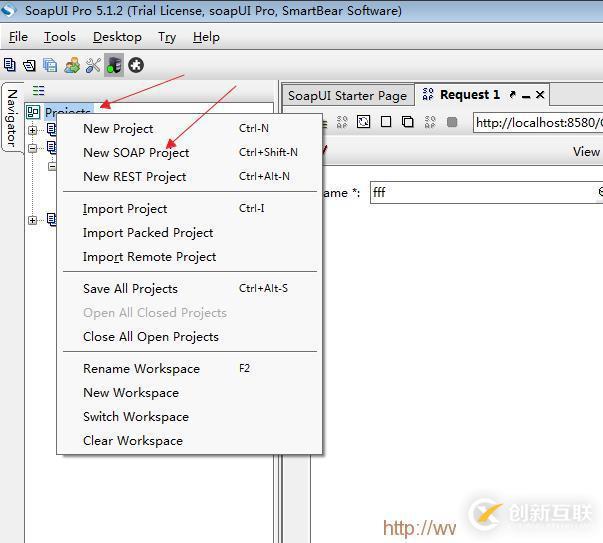Open the File menu
The image size is (603, 543).
coord(18,37)
